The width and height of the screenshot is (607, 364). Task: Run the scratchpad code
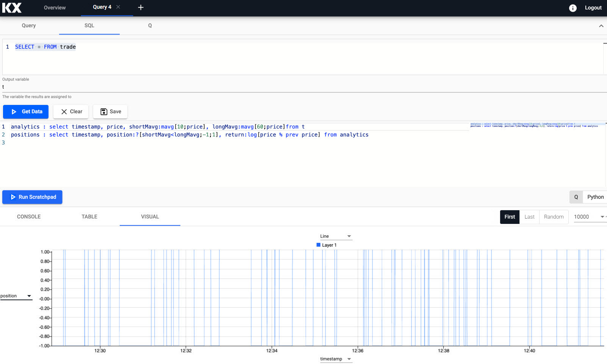pyautogui.click(x=32, y=197)
